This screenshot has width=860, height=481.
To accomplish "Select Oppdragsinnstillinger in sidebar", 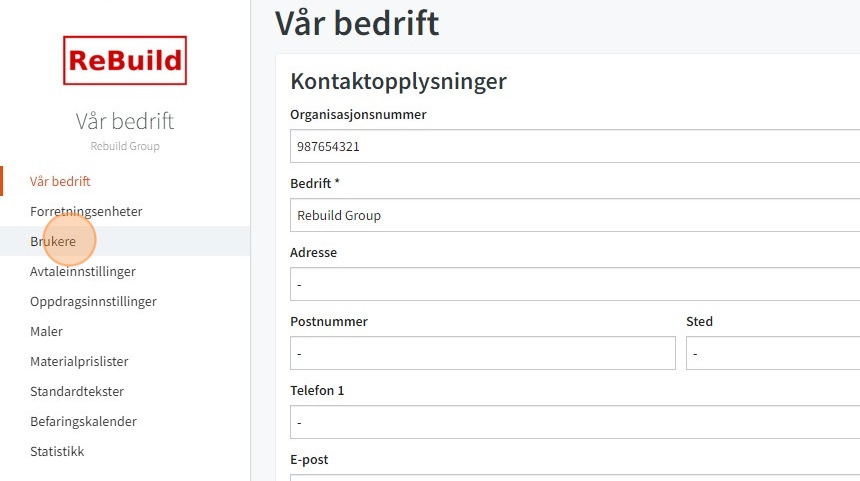I will pos(93,302).
